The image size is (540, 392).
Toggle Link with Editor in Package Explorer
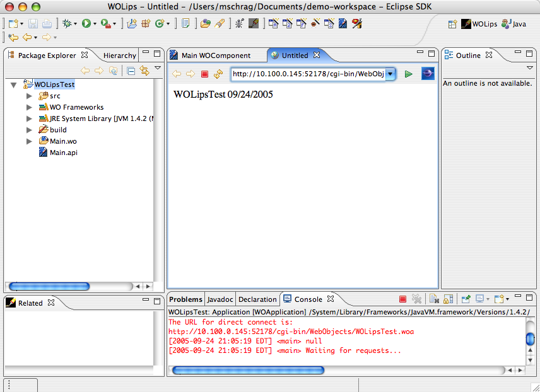point(144,71)
